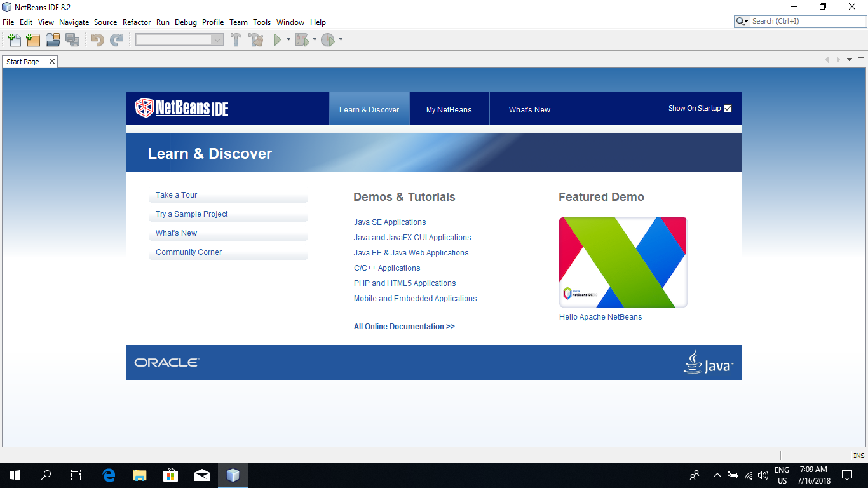
Task: Close the Start Page tab
Action: [52, 62]
